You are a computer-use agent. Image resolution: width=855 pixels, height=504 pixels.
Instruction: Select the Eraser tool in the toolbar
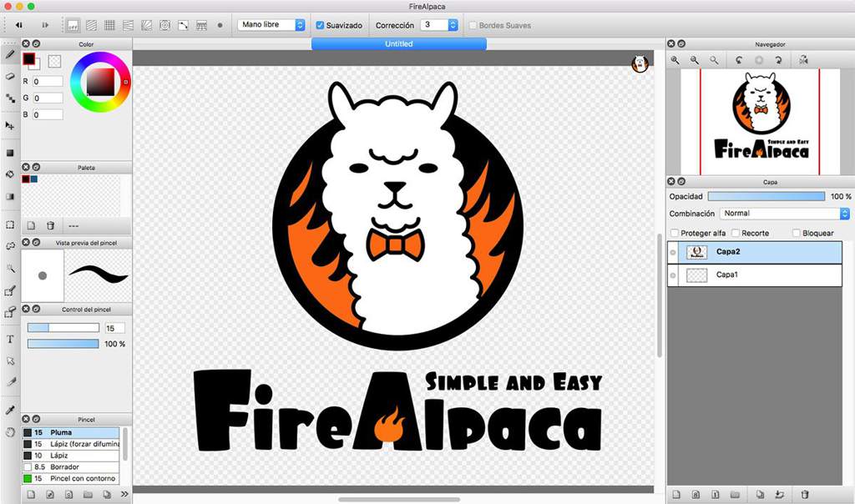pos(9,76)
